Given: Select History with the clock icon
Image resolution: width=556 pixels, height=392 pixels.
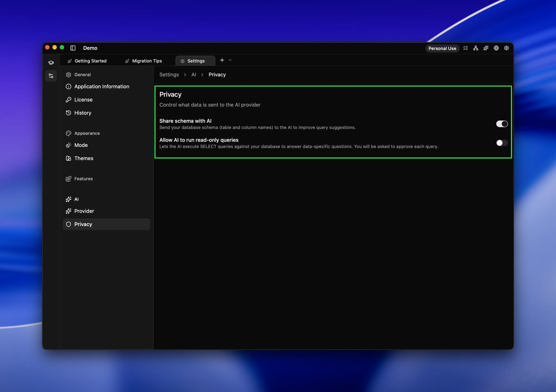Looking at the screenshot, I should coord(83,113).
